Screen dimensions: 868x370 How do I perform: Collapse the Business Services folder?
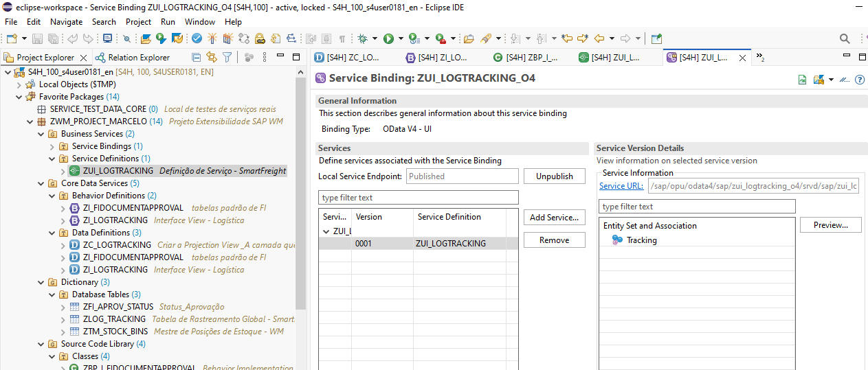[41, 134]
